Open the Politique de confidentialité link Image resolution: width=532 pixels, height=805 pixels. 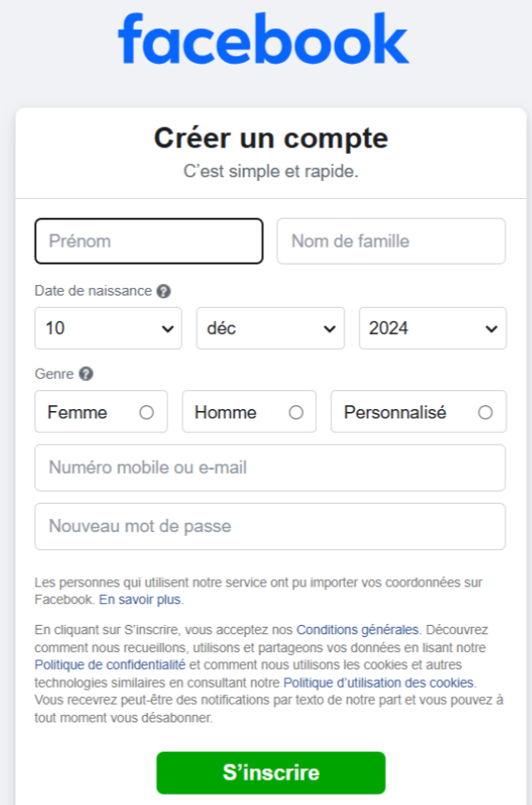point(110,665)
